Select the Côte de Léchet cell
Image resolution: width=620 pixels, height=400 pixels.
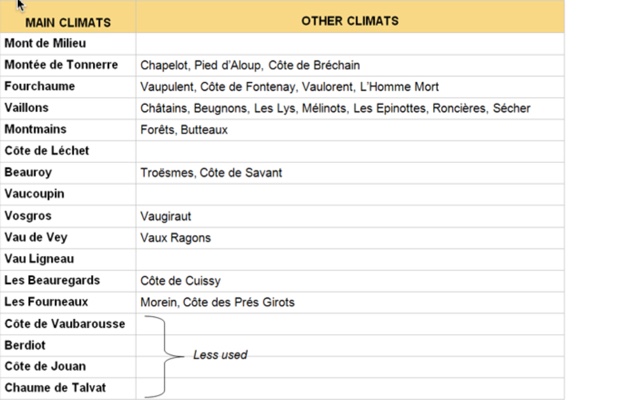(47, 151)
